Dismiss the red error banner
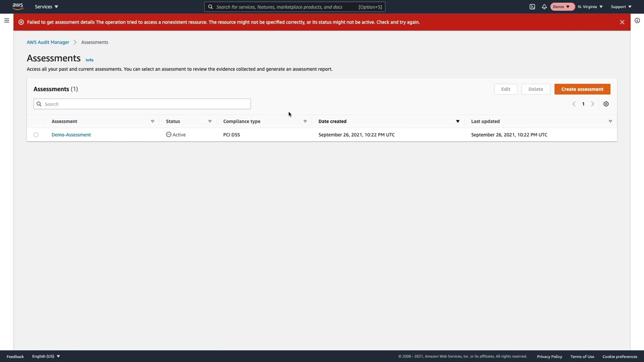 (x=622, y=22)
